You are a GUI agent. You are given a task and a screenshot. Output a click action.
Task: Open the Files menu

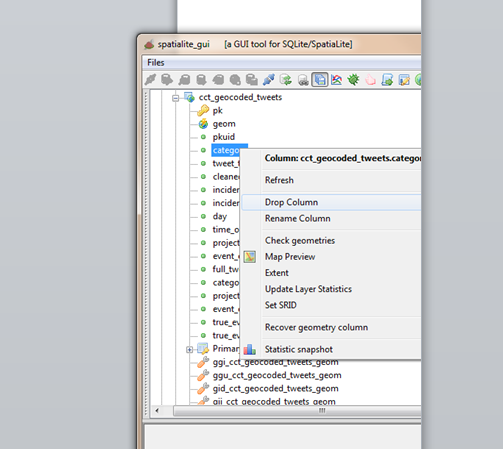[x=156, y=63]
